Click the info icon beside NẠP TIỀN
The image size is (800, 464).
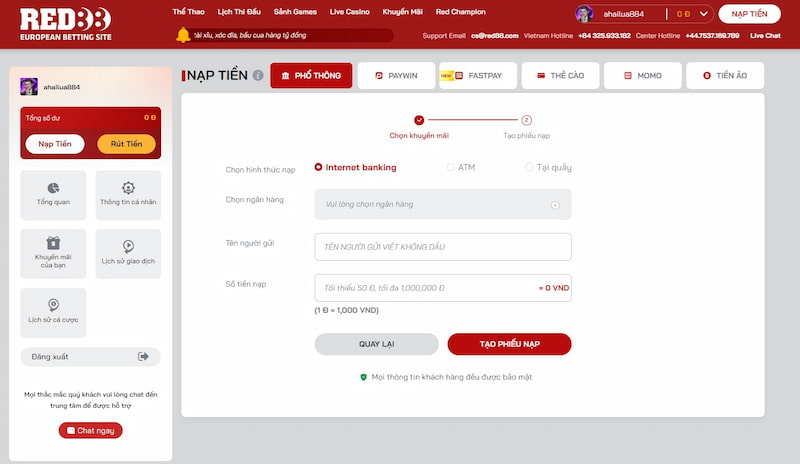coord(258,75)
